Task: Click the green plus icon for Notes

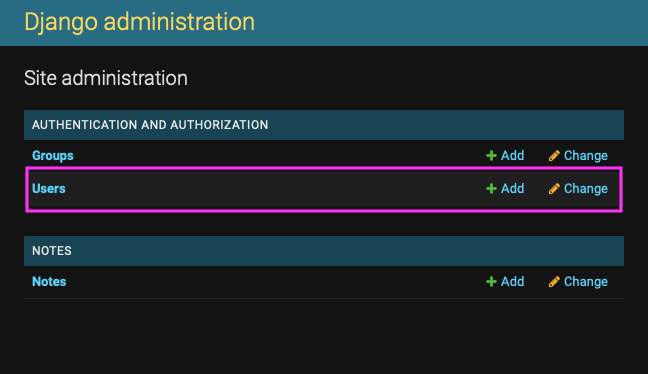Action: coord(491,282)
